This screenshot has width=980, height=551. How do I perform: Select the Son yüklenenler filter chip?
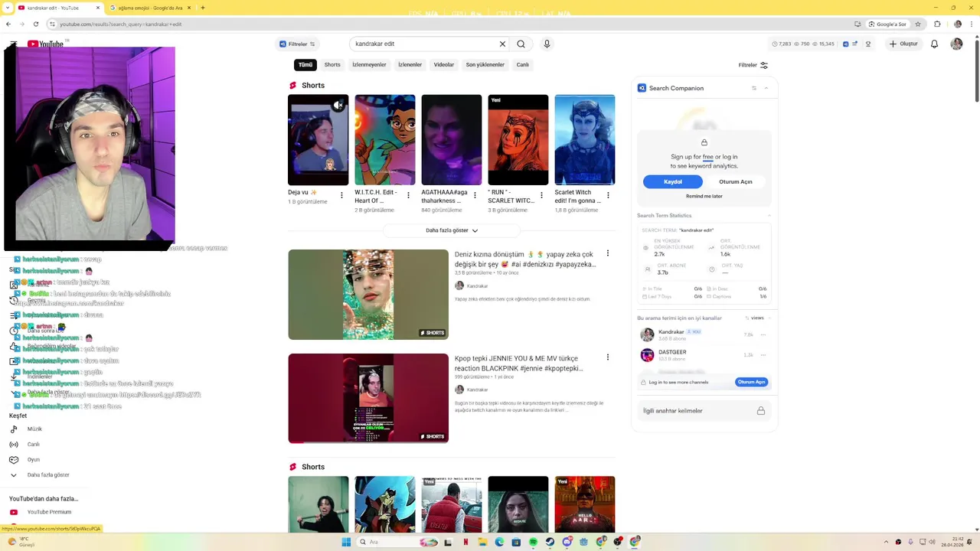pyautogui.click(x=485, y=65)
